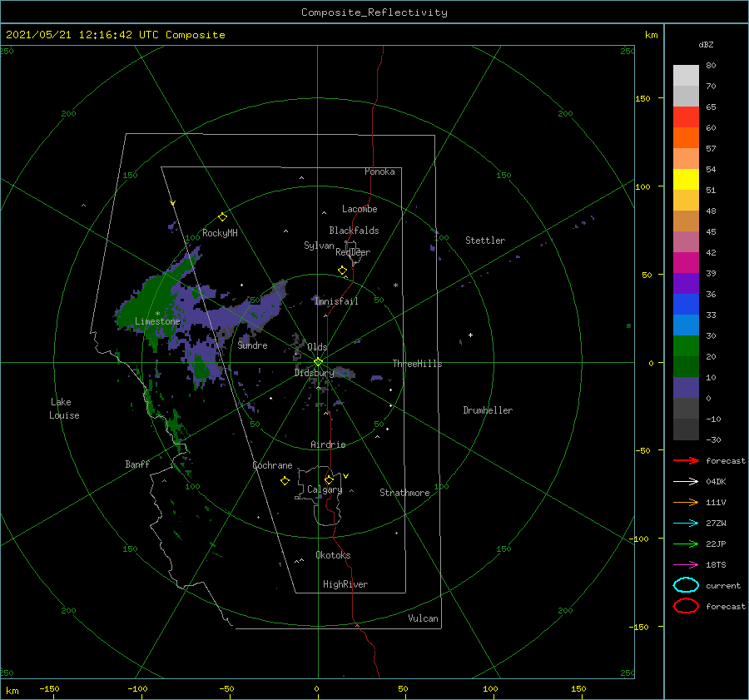Click the Strathmore label

pos(404,493)
